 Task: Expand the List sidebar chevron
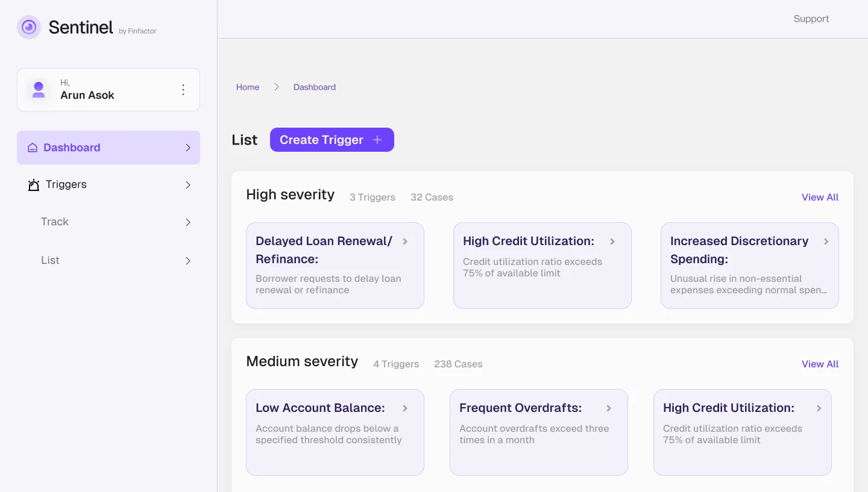[188, 261]
